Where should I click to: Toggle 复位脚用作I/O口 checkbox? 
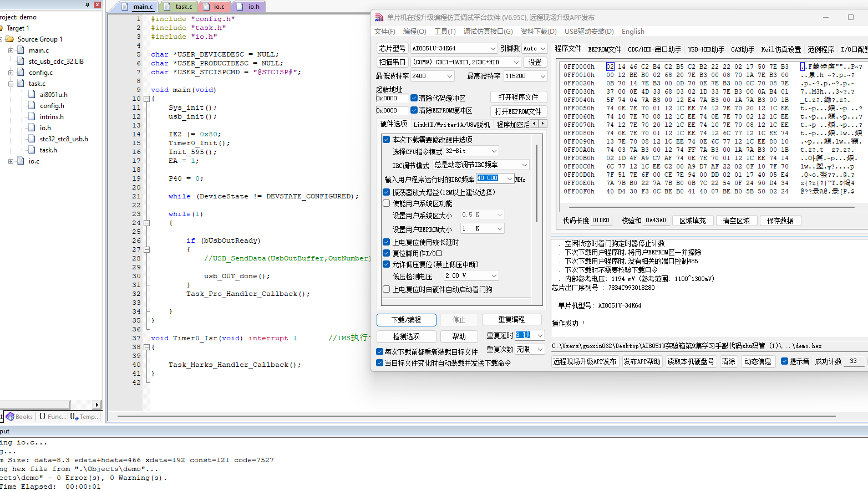pos(387,253)
